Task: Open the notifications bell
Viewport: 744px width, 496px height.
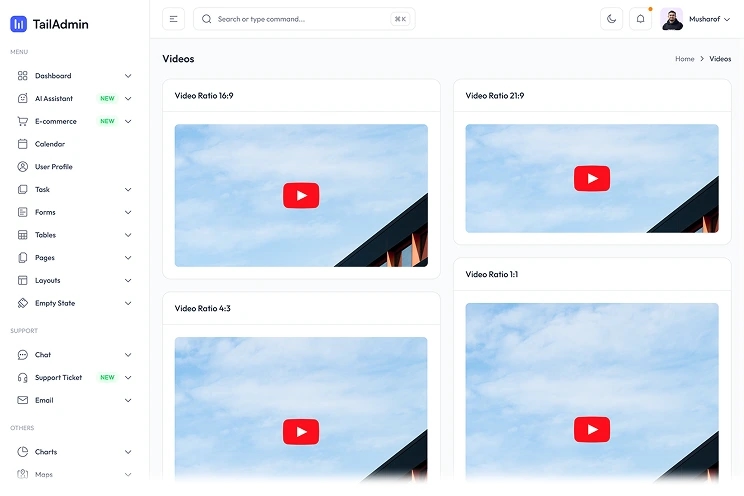Action: tap(640, 19)
